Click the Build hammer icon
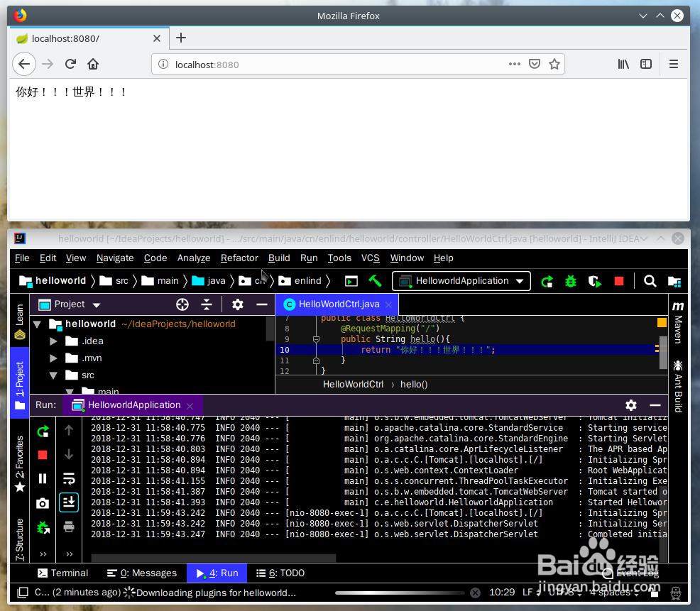700x611 pixels. [376, 281]
